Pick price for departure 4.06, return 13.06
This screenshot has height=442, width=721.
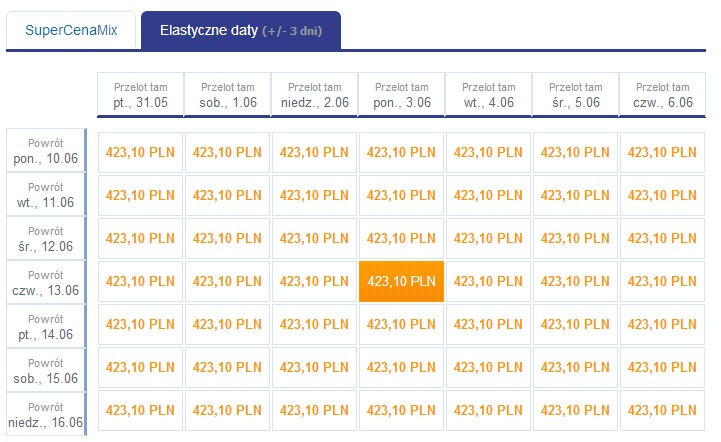click(488, 281)
